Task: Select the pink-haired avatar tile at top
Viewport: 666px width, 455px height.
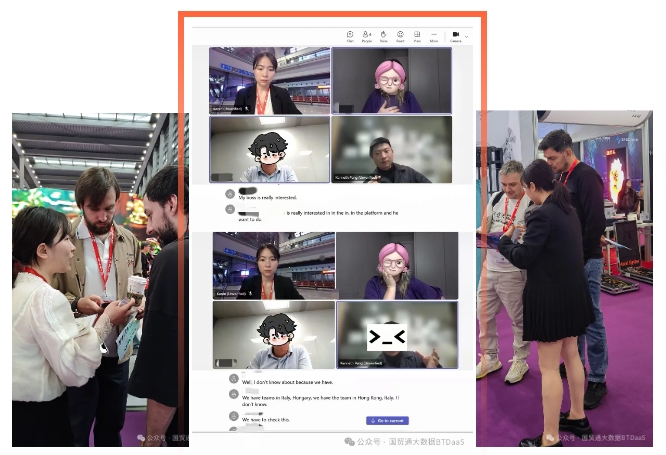Action: pos(391,81)
